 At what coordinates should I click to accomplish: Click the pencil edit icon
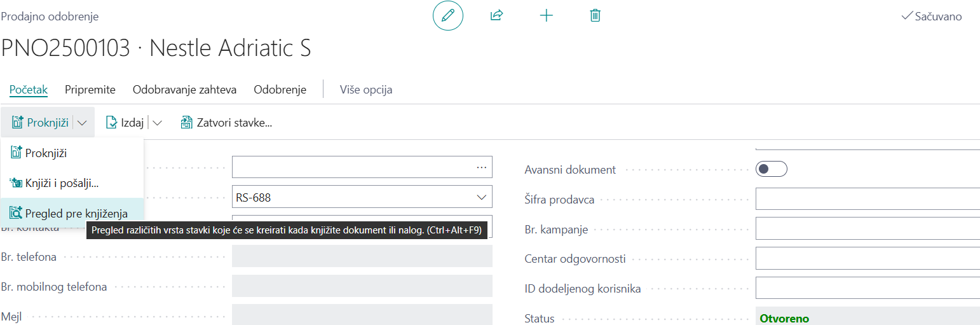(x=448, y=16)
